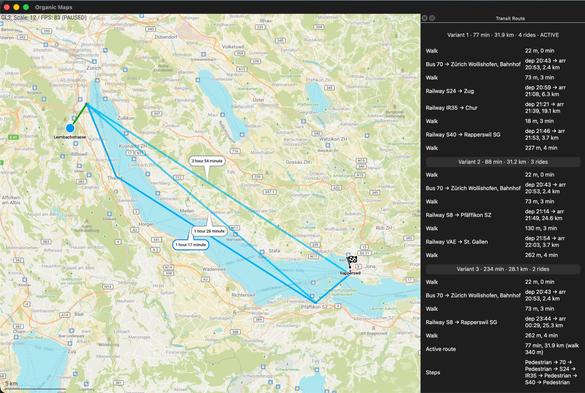Click the dep 23:44 → arr 00:29 time cell
The height and width of the screenshot is (393, 585).
tap(545, 322)
